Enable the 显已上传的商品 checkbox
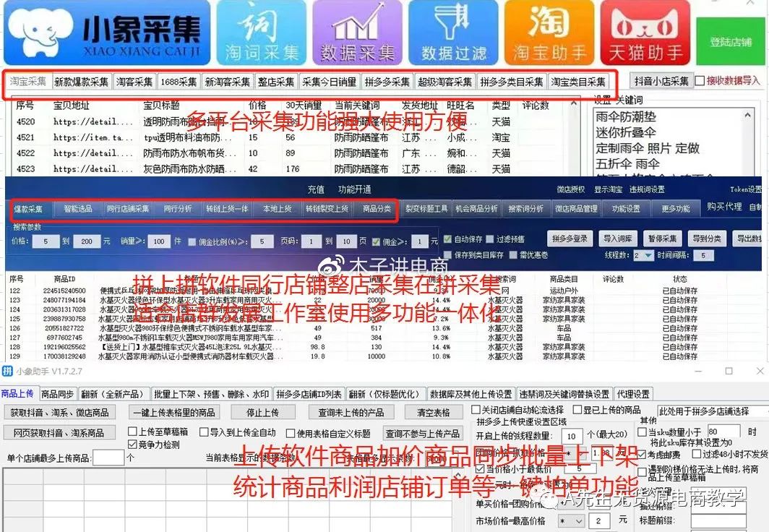The width and height of the screenshot is (769, 532). click(577, 409)
